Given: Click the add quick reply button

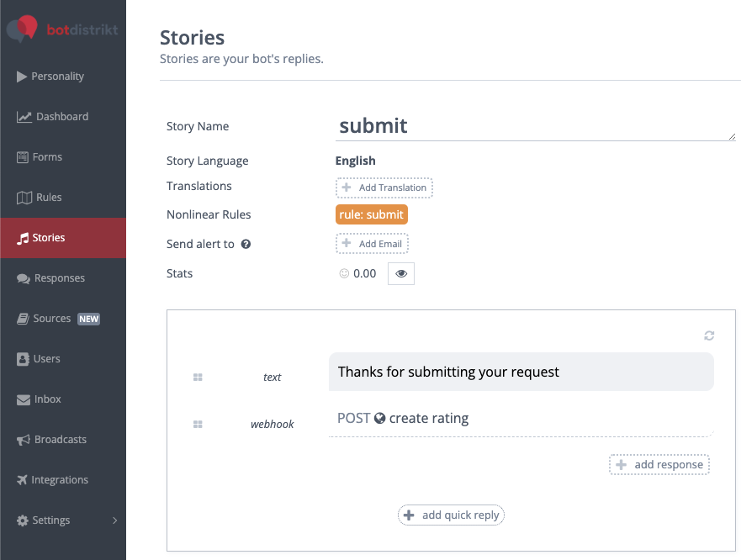Looking at the screenshot, I should pos(451,515).
